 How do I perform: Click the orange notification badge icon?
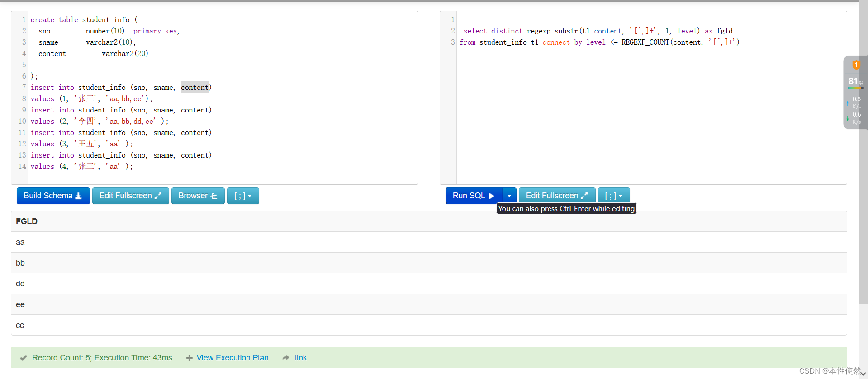(856, 65)
